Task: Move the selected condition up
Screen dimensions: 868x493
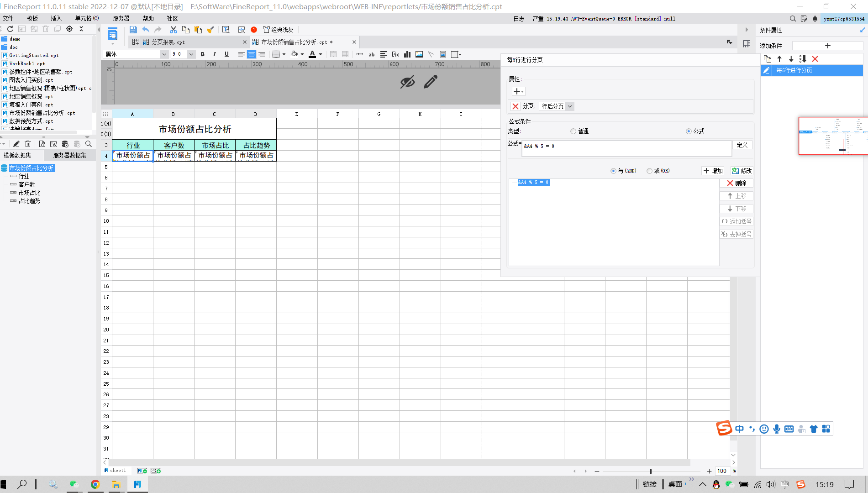Action: [x=779, y=59]
